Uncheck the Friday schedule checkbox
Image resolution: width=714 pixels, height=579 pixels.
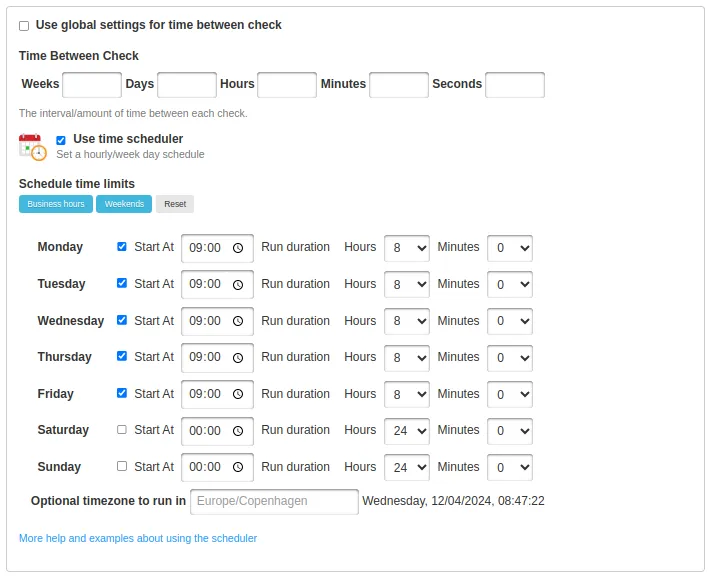[122, 393]
